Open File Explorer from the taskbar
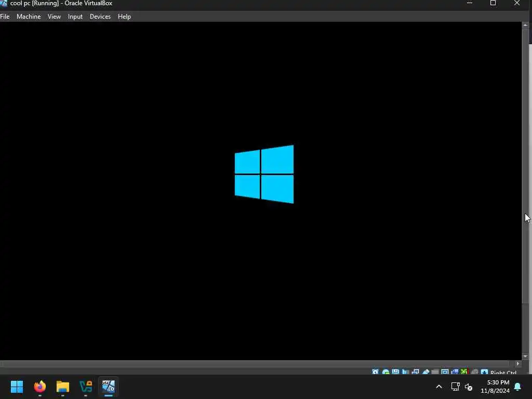 click(x=63, y=387)
